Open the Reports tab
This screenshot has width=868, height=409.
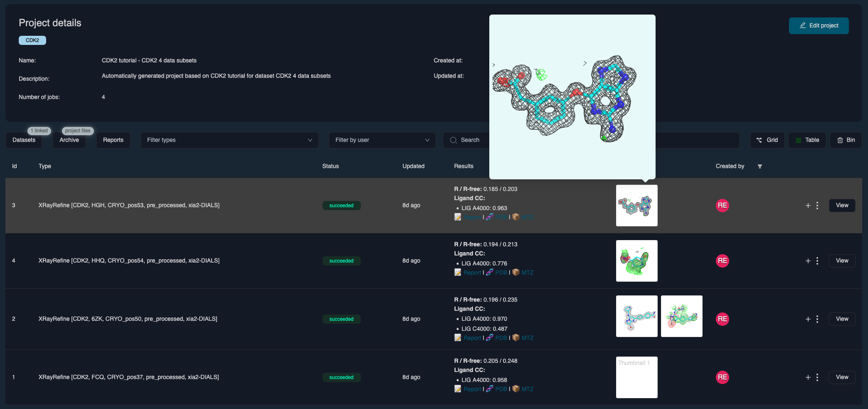tap(113, 140)
